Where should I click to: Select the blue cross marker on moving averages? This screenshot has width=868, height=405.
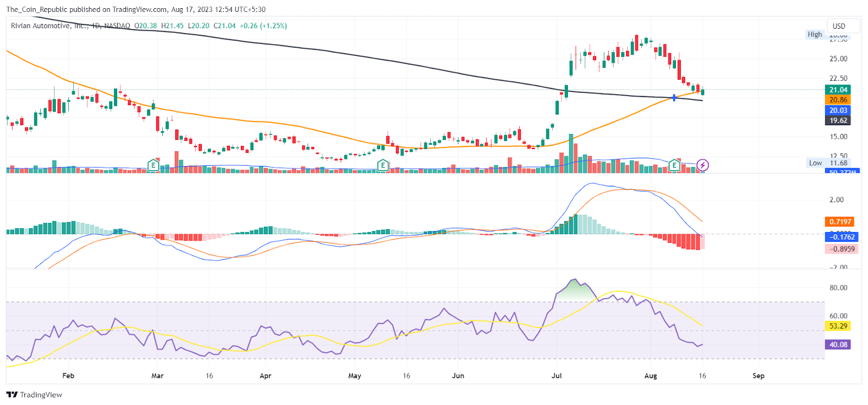674,98
